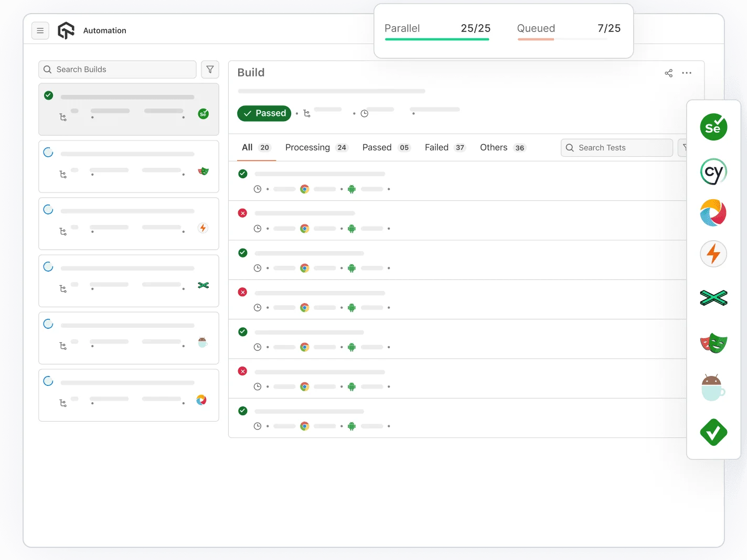Select the Cypress framework icon
This screenshot has height=560, width=747.
coord(713,171)
